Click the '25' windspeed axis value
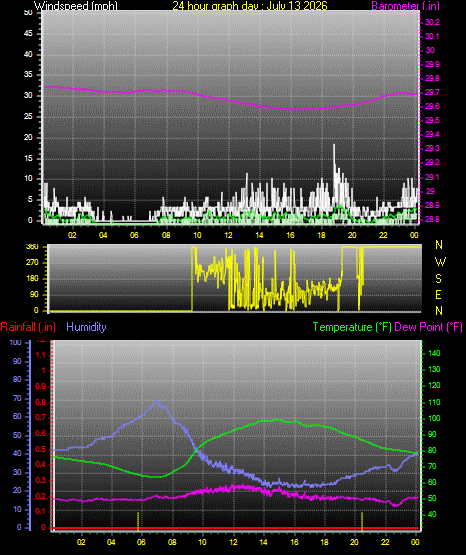466x555 pixels. (28, 116)
